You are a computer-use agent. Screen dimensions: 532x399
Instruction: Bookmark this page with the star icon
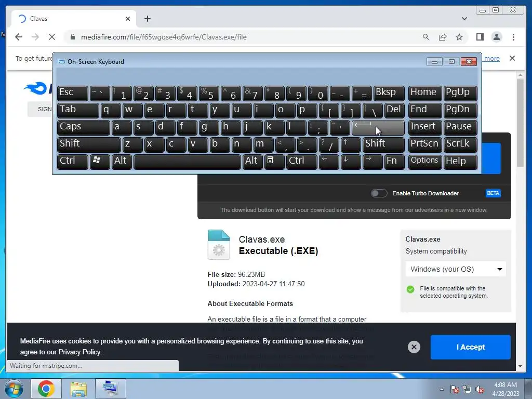(x=459, y=37)
